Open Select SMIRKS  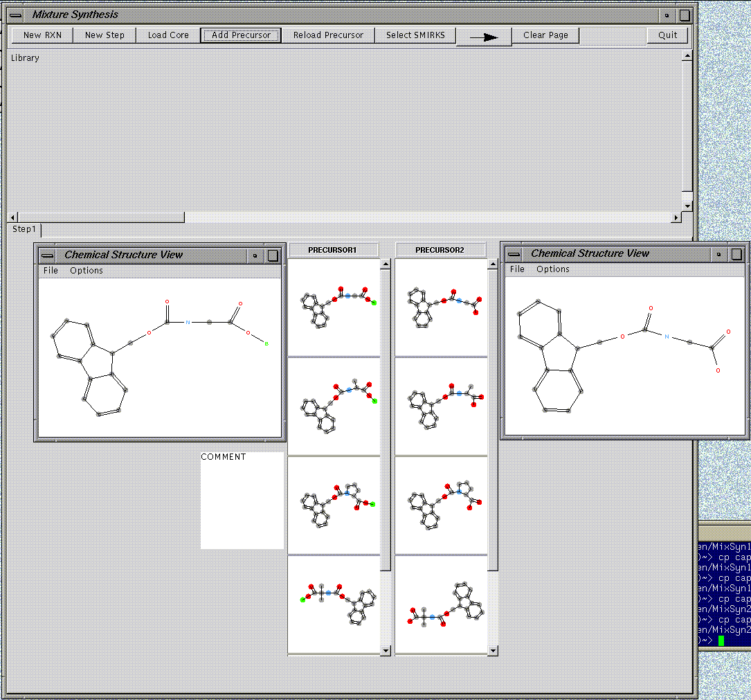(x=415, y=35)
